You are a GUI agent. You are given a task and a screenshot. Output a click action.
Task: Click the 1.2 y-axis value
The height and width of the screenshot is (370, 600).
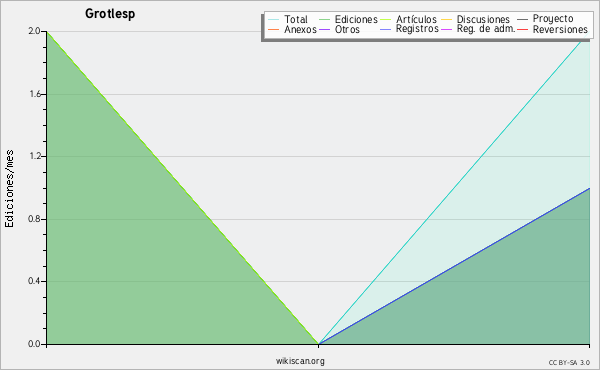tap(35, 156)
